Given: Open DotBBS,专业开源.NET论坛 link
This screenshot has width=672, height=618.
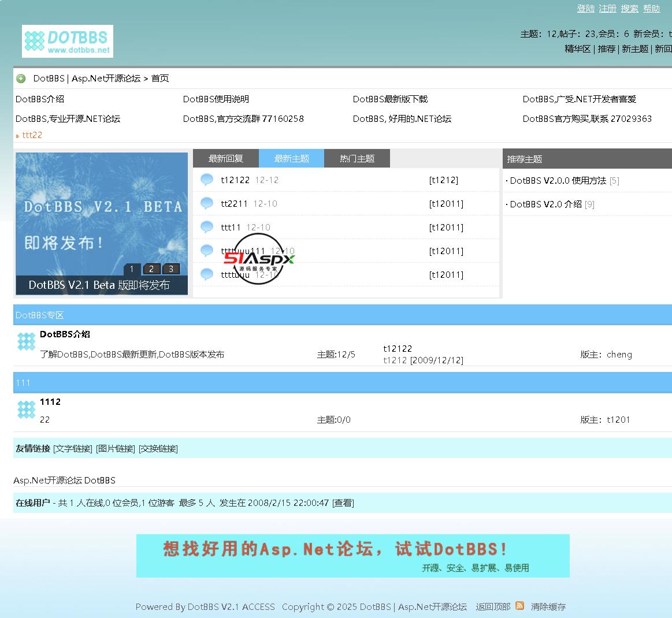Looking at the screenshot, I should [68, 118].
